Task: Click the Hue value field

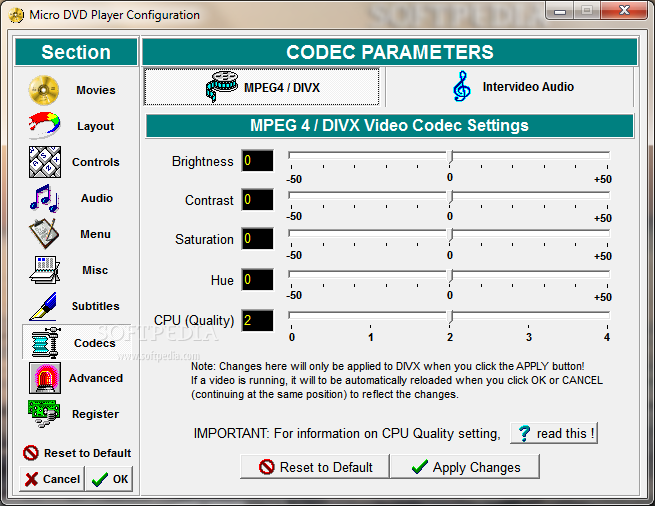Action: point(257,280)
